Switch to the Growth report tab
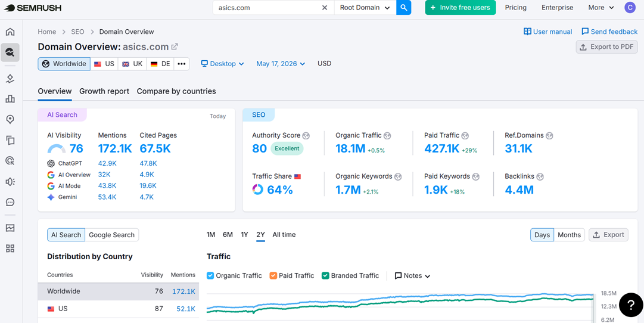This screenshot has width=644, height=323. 104,91
